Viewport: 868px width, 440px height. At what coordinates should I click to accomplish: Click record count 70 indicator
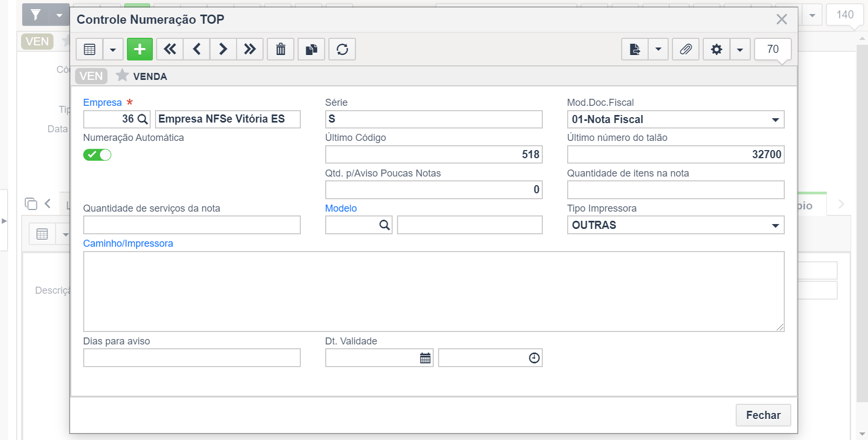(773, 49)
